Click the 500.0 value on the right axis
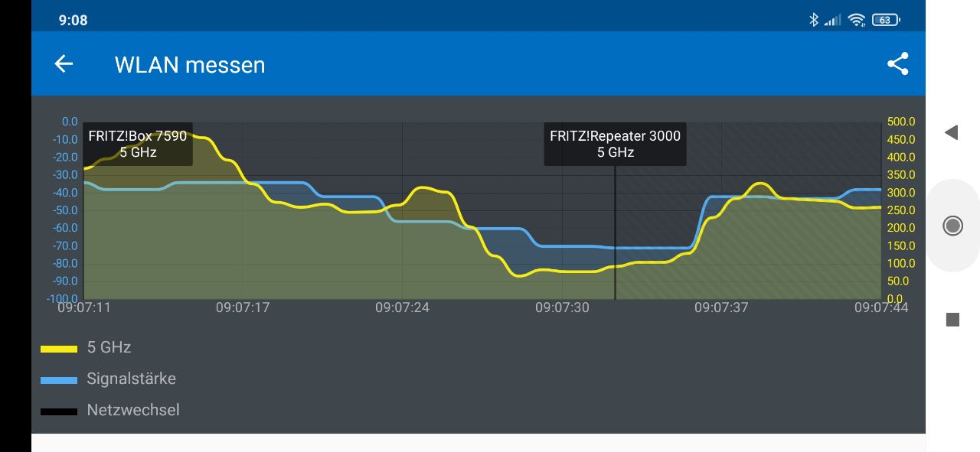Viewport: 980px width, 452px height. (x=901, y=122)
